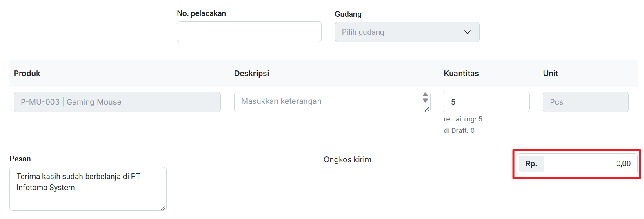
Task: Click the Pesan textarea resize handle
Action: (x=163, y=208)
